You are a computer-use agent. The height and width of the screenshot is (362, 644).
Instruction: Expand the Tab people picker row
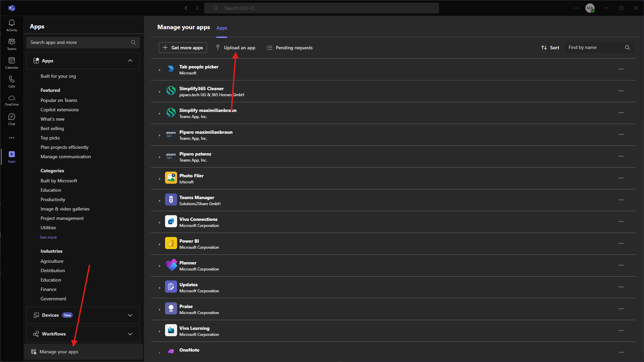(160, 70)
